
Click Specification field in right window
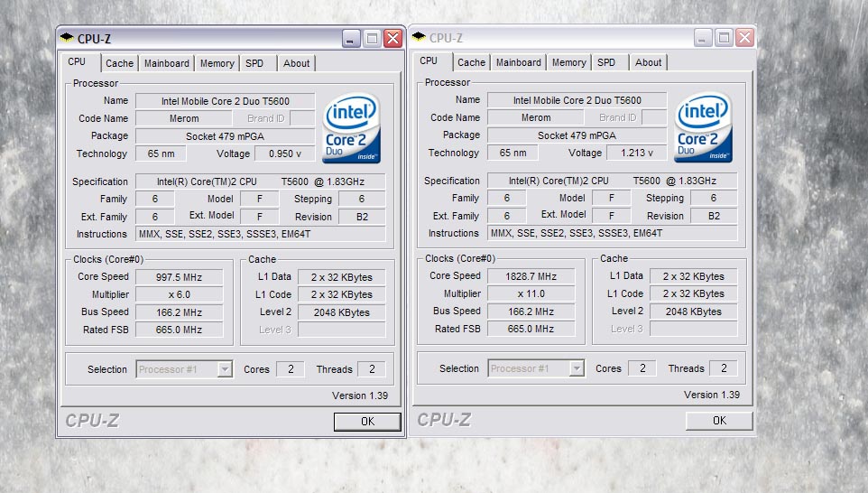coord(613,181)
